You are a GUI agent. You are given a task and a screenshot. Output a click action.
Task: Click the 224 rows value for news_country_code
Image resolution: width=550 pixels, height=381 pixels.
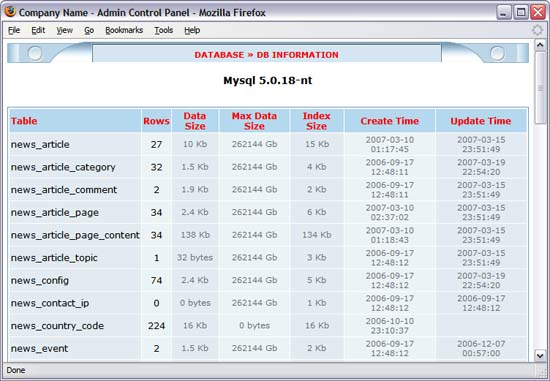point(156,326)
